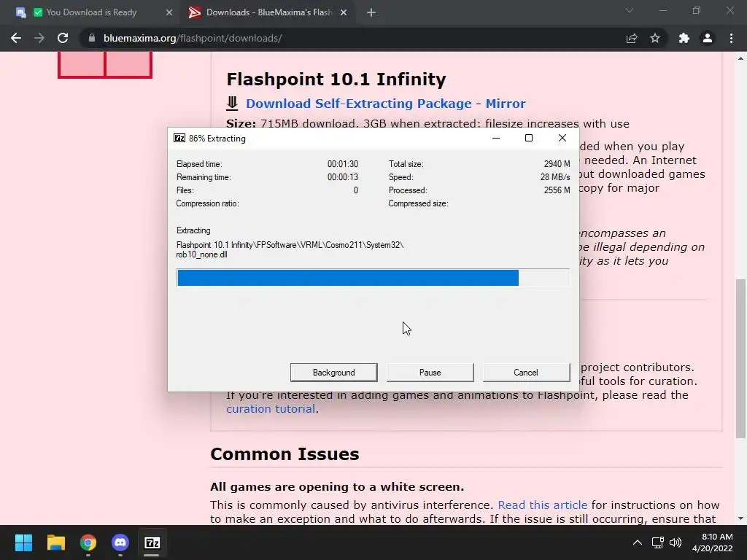
Task: Click the page vertical scrollbar thumb
Action: click(740, 358)
